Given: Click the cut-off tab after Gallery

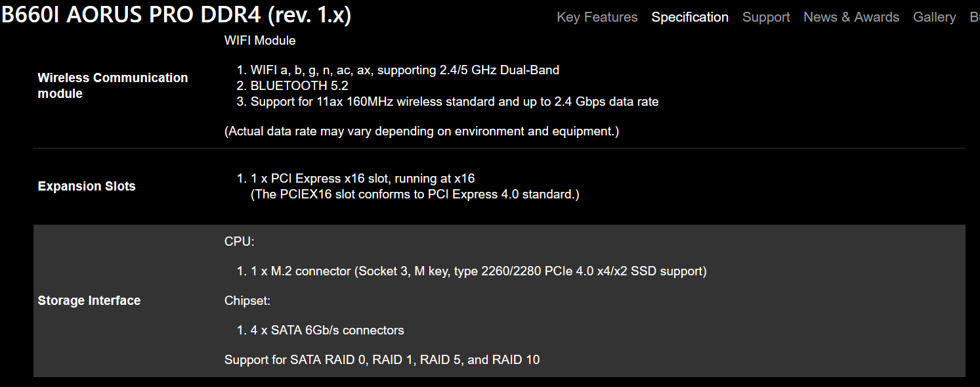Looking at the screenshot, I should (974, 17).
